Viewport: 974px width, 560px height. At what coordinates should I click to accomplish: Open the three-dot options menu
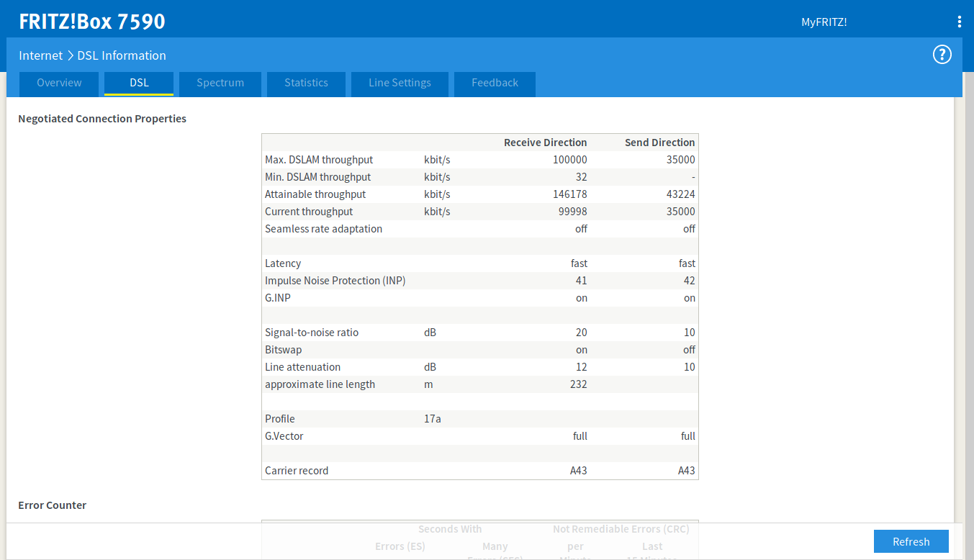point(959,22)
